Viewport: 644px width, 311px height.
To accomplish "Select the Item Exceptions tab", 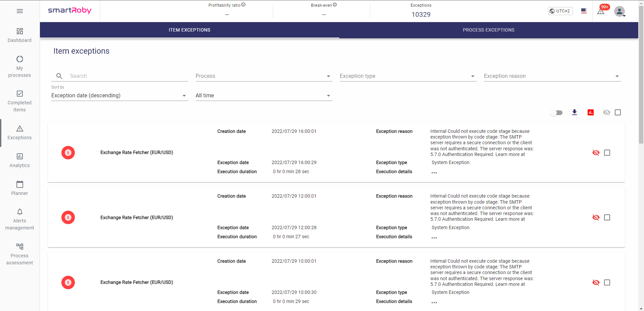I will (189, 30).
